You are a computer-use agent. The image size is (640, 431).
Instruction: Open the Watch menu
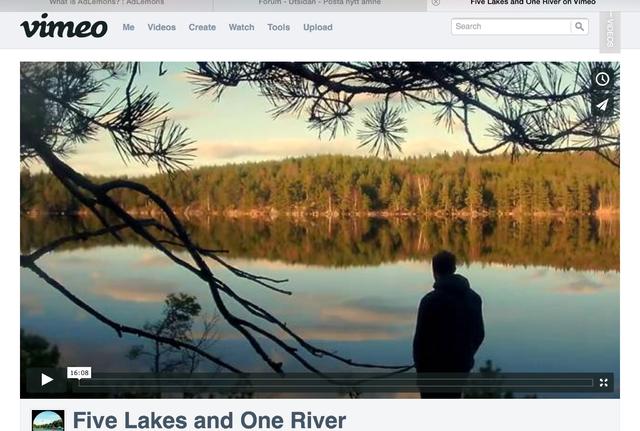point(241,27)
